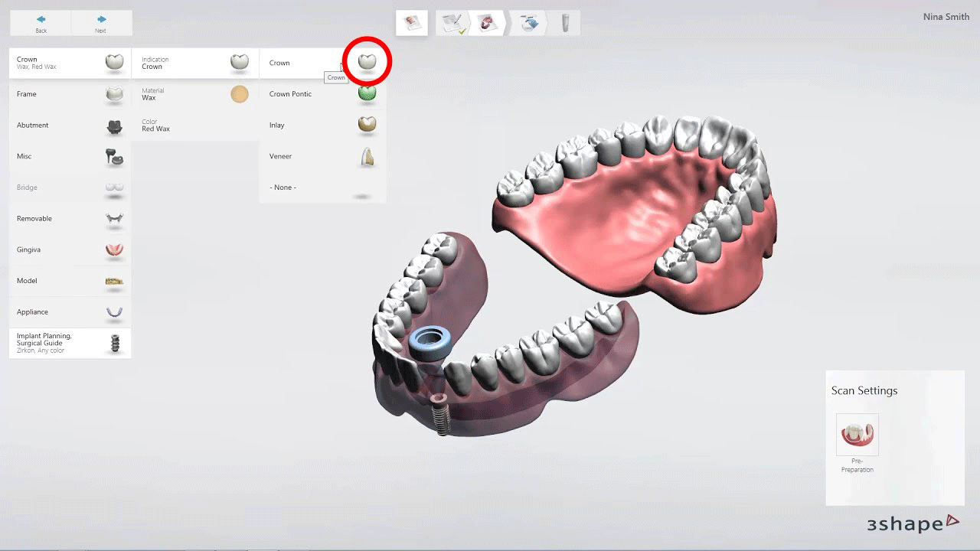Viewport: 980px width, 551px height.
Task: Expand the Misc category options
Action: 69,156
